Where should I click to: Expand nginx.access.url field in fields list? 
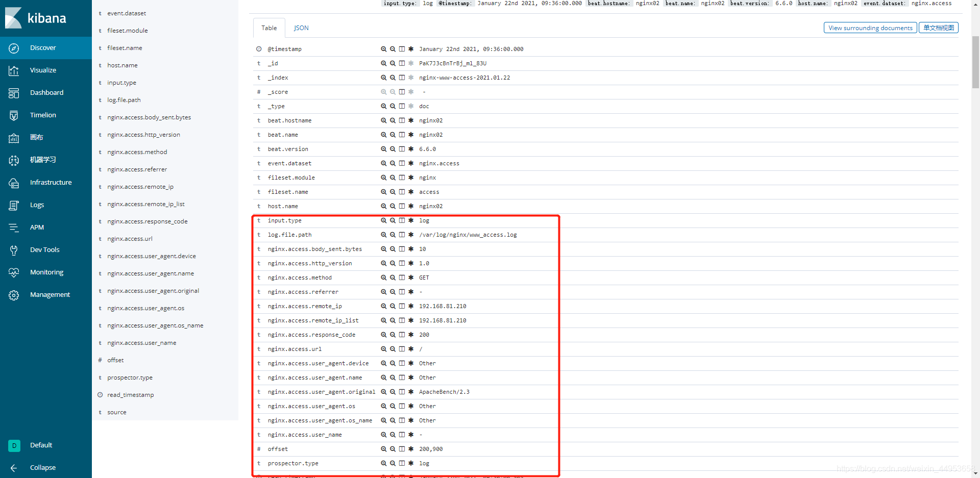pos(130,239)
